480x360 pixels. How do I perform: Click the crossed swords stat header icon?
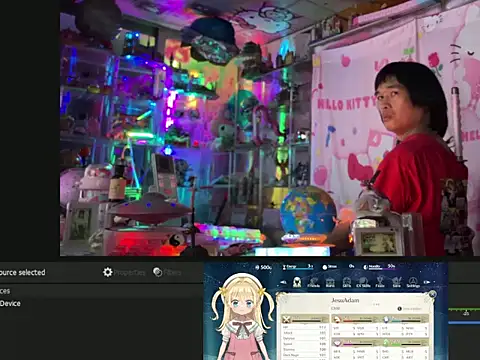pos(286,320)
